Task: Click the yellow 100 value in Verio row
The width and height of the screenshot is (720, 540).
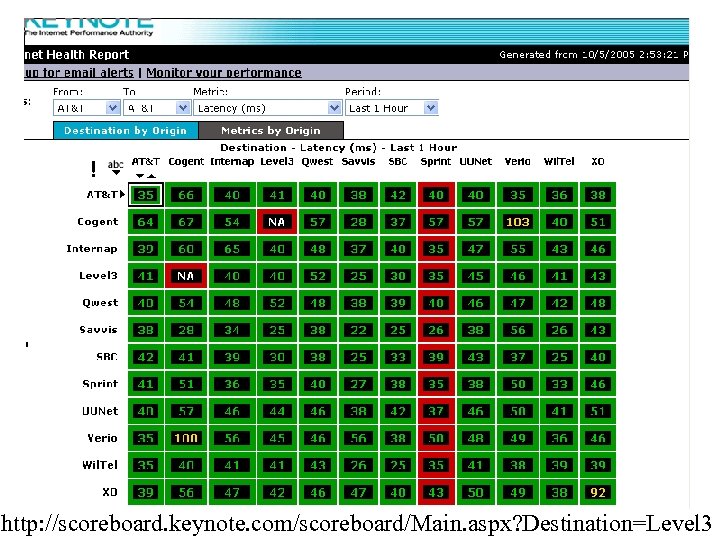Action: pos(186,438)
